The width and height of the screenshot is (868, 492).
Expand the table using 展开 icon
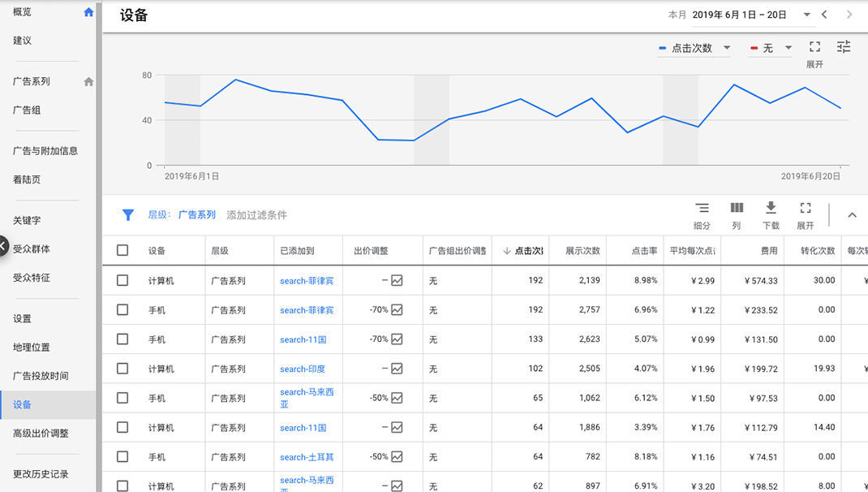point(805,209)
